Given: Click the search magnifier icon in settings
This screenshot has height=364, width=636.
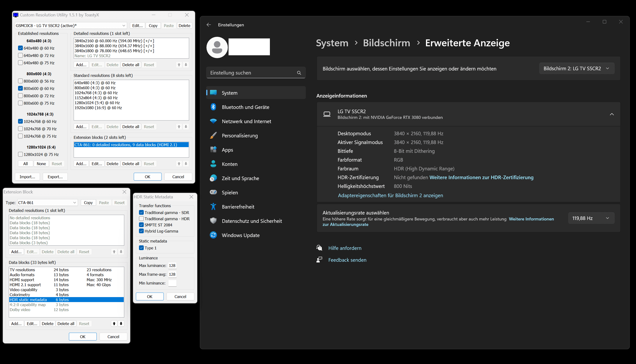Looking at the screenshot, I should tap(299, 73).
